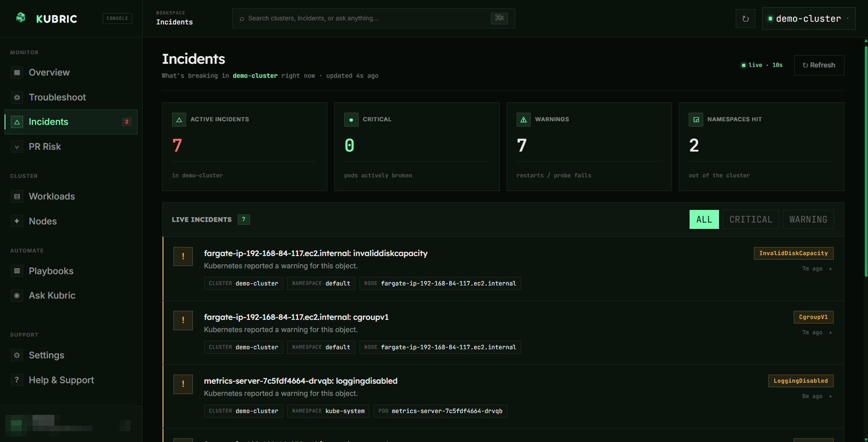This screenshot has height=442, width=868.
Task: Click the top bar reload icon button
Action: [x=745, y=19]
